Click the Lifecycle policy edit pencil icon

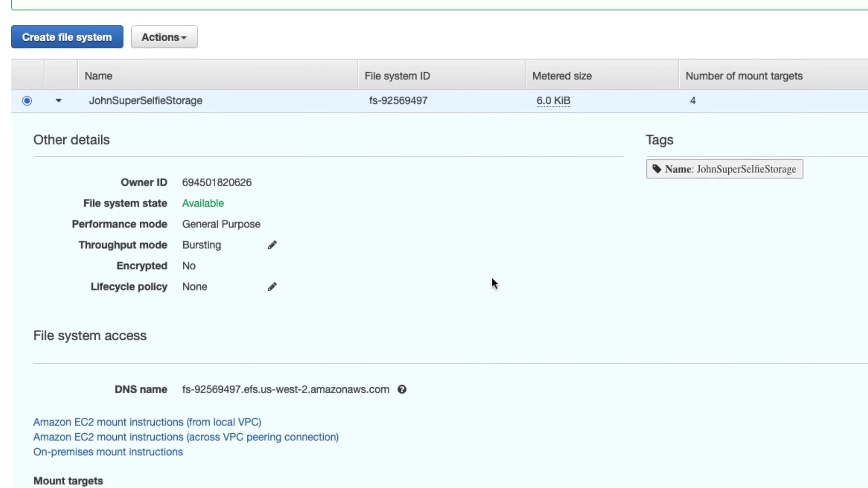272,287
